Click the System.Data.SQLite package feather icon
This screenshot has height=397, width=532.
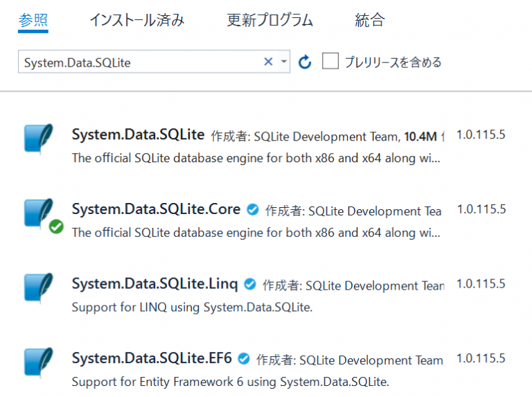point(39,139)
